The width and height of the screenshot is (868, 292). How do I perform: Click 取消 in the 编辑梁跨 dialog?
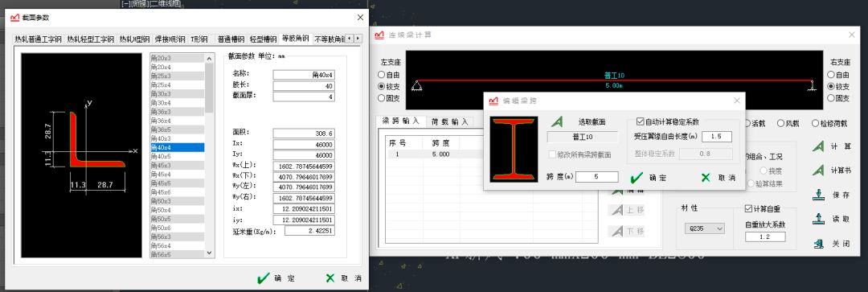pyautogui.click(x=718, y=178)
